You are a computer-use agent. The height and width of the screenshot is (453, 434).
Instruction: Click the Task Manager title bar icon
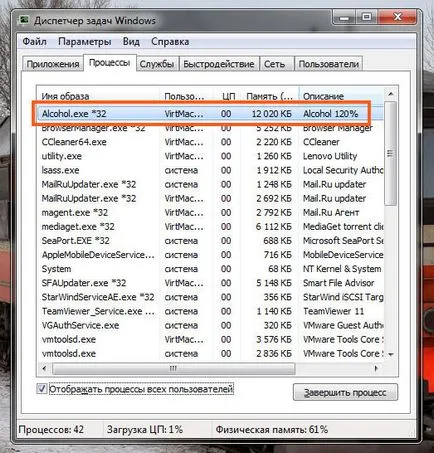pyautogui.click(x=24, y=20)
